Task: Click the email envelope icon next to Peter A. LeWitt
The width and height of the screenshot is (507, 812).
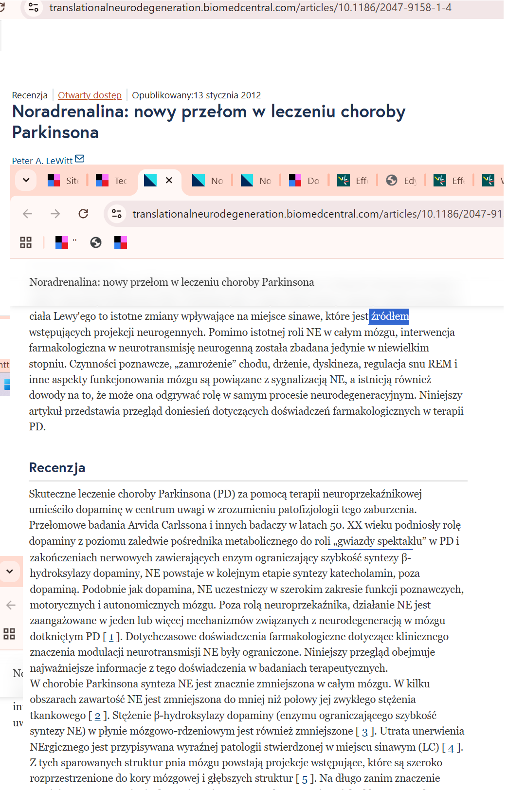Action: 80,159
